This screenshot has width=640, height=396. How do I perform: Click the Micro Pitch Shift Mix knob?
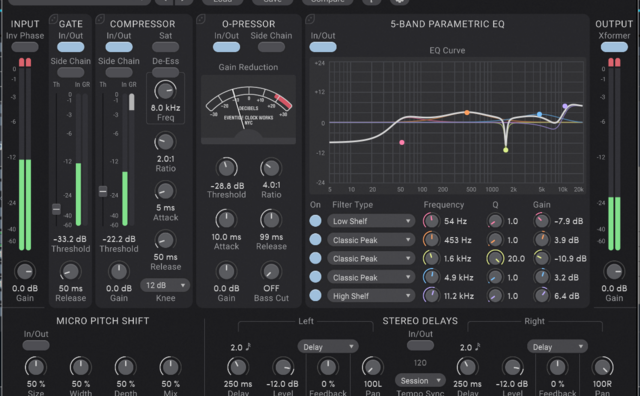pos(170,367)
